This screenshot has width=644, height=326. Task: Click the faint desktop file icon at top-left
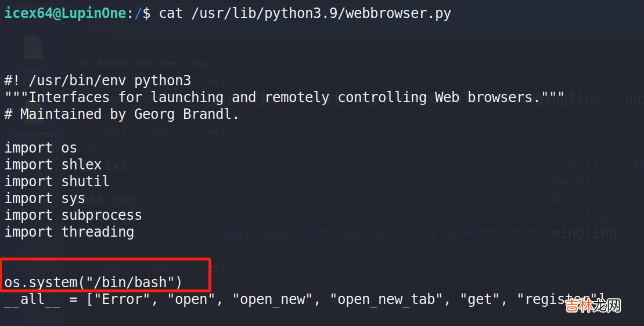33,49
